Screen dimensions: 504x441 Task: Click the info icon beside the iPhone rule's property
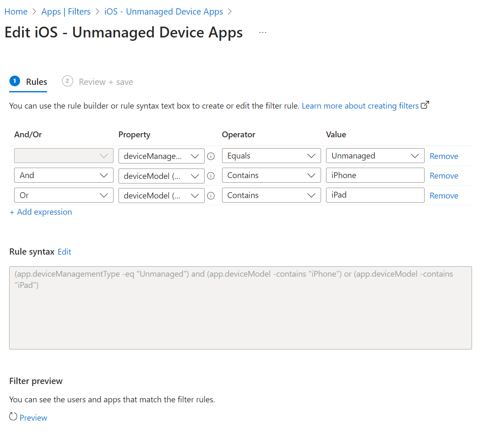211,176
